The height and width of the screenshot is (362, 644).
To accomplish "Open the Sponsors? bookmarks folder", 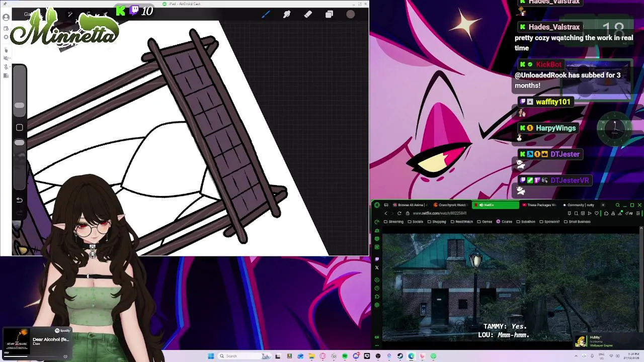I will 549,222.
